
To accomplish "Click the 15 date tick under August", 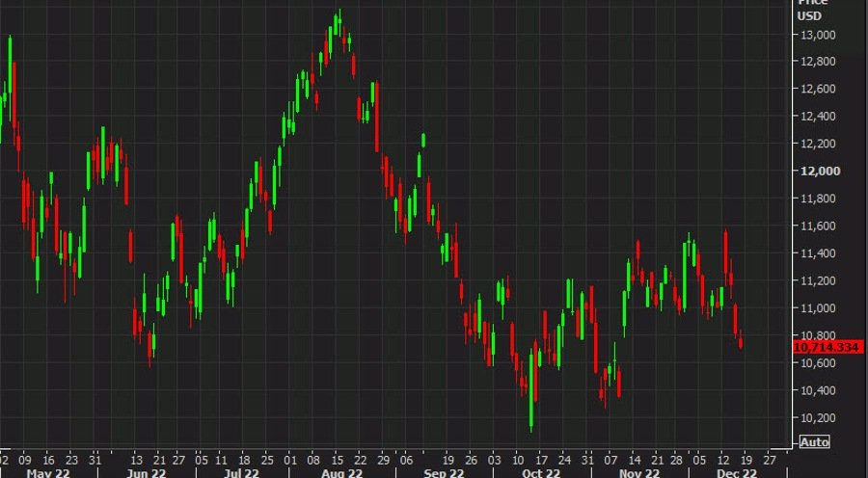I will pyautogui.click(x=338, y=459).
